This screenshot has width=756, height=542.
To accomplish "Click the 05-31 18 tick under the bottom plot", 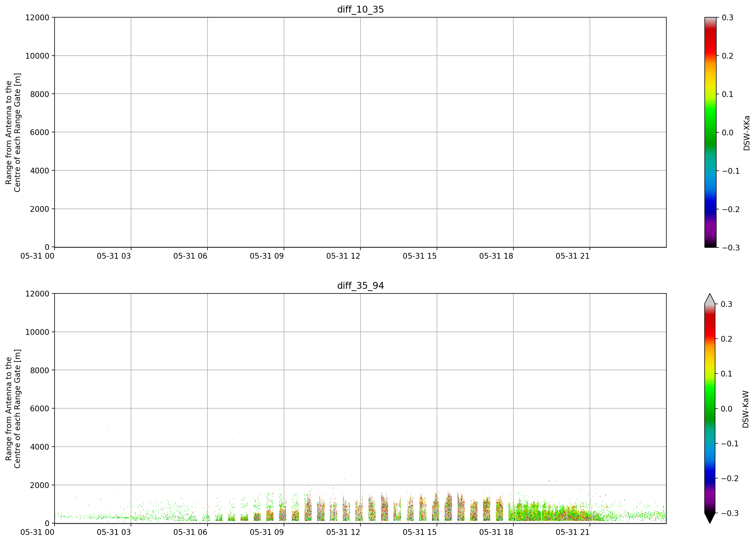I will (x=496, y=532).
